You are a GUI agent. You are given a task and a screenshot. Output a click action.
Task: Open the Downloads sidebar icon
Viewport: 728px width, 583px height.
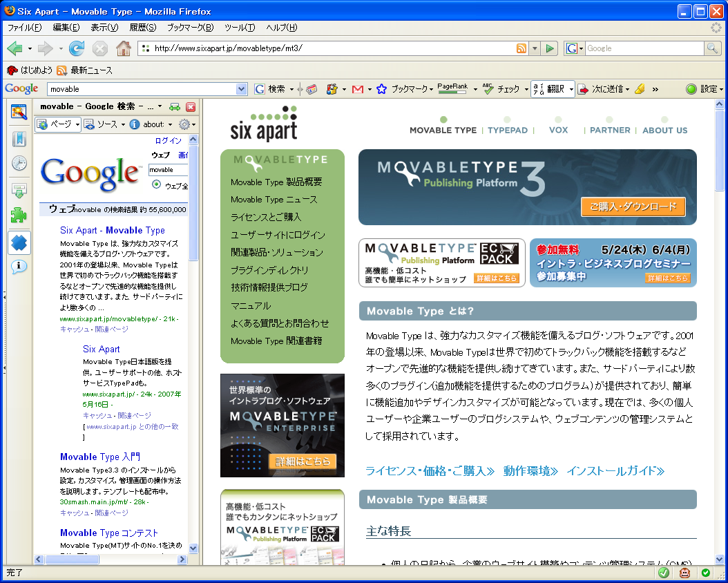(x=19, y=190)
